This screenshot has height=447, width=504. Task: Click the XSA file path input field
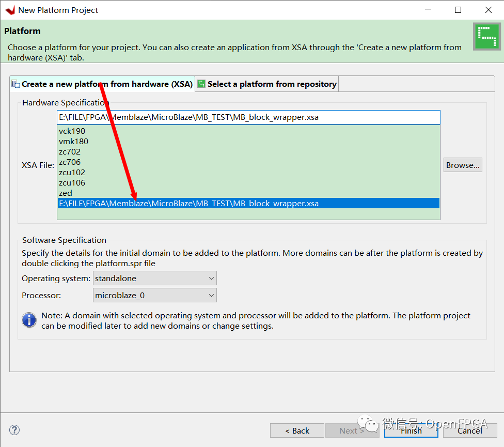248,117
